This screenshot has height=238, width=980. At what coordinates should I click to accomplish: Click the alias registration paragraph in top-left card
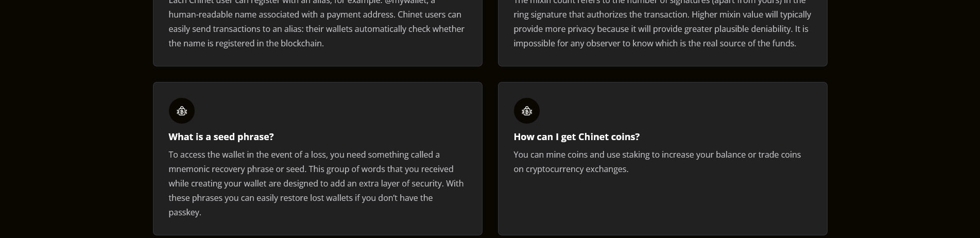tap(316, 22)
